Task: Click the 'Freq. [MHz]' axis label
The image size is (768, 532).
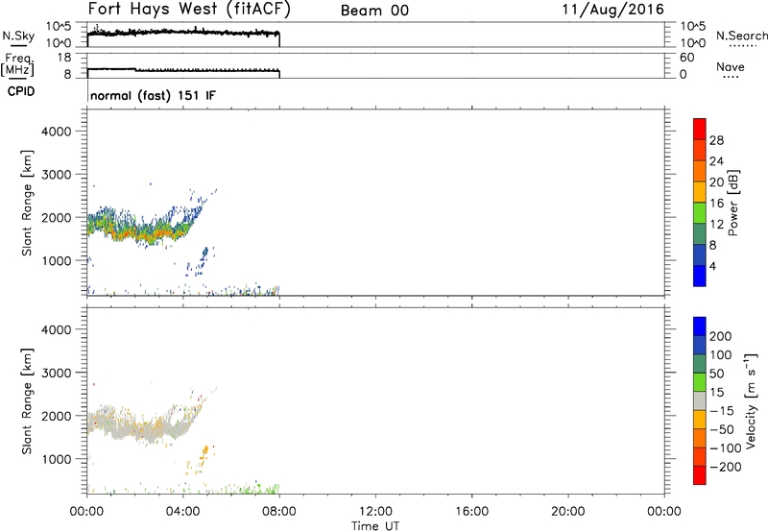Action: click(17, 65)
